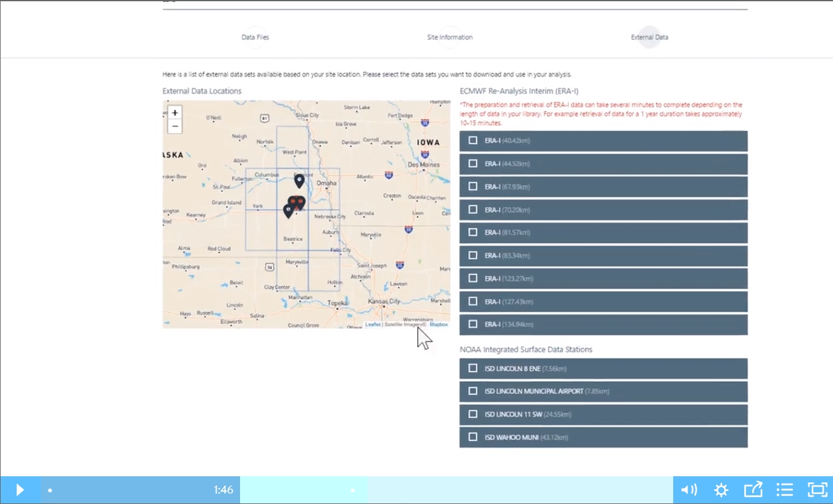Open the Leaflet attribution link
Screen dimensions: 833x504
[373, 324]
